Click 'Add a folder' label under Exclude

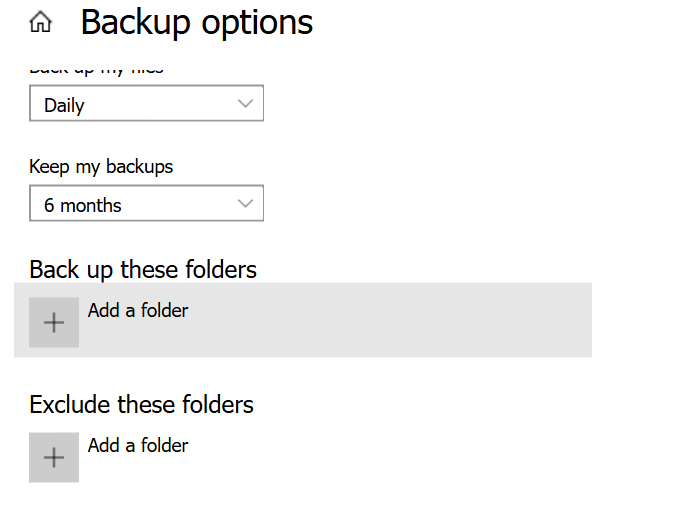[138, 445]
